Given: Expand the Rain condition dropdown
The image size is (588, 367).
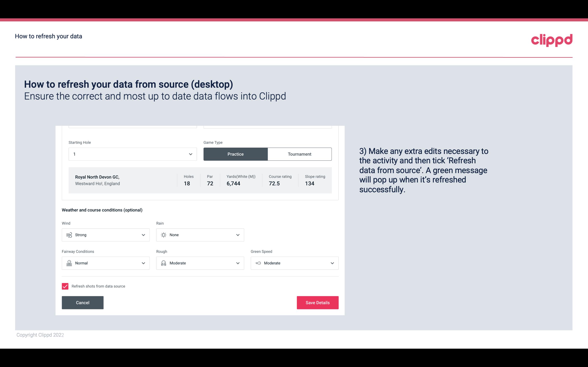Looking at the screenshot, I should coord(200,235).
